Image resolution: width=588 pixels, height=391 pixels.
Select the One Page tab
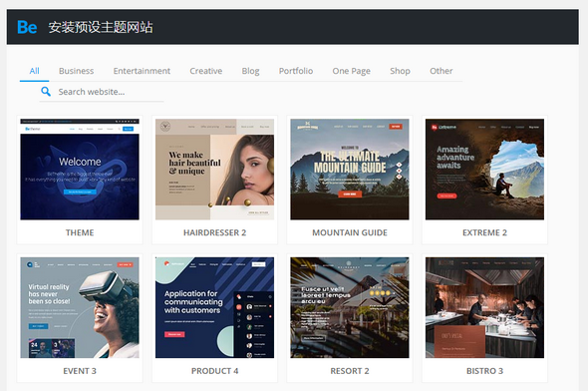352,71
